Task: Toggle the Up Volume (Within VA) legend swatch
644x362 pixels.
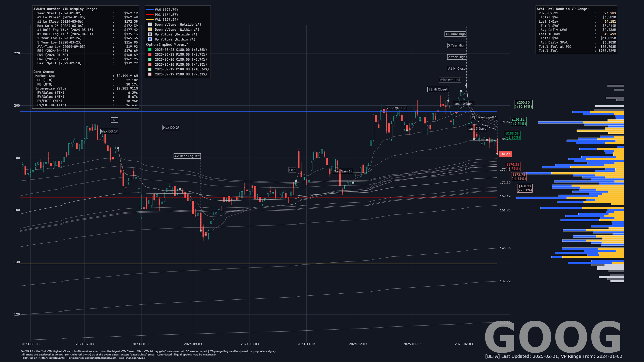Action: click(150, 39)
